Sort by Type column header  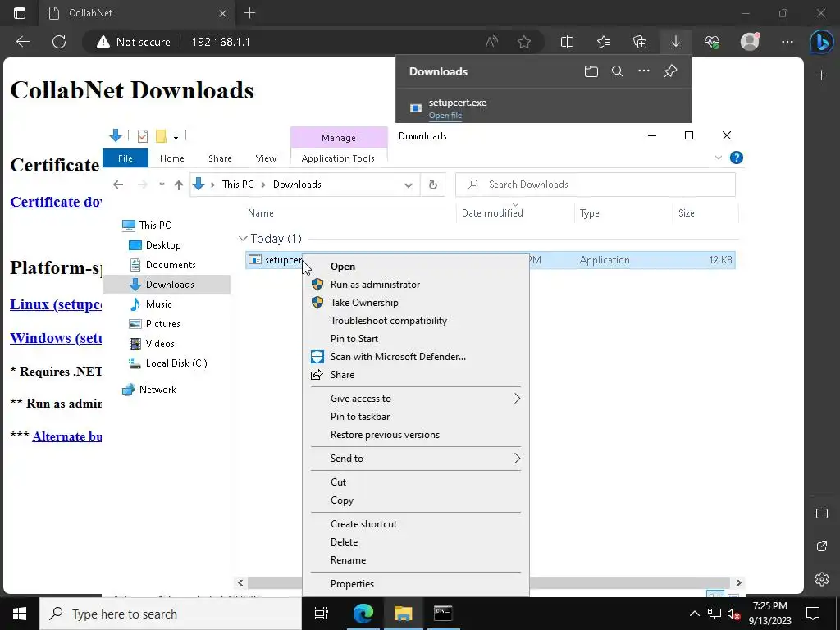[x=589, y=213]
